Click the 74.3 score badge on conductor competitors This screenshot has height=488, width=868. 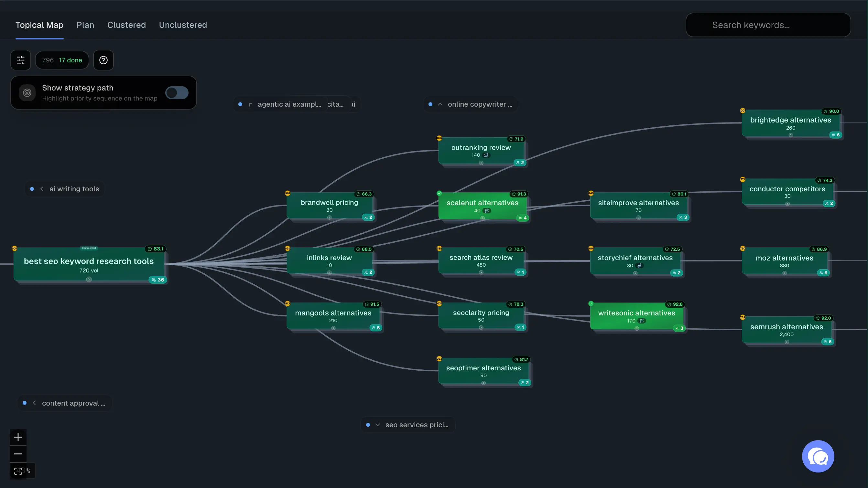pyautogui.click(x=825, y=180)
